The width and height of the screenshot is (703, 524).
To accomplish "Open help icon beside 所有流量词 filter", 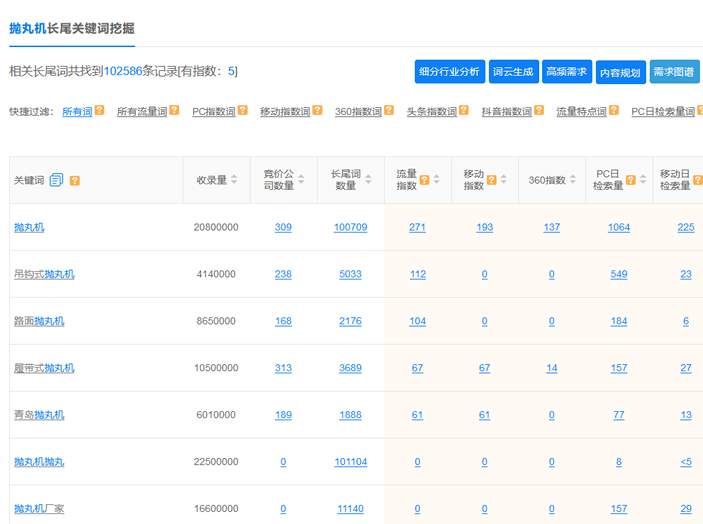I will pos(174,110).
